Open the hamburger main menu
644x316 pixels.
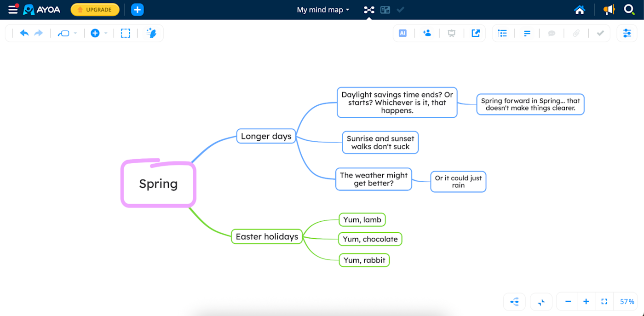(13, 10)
